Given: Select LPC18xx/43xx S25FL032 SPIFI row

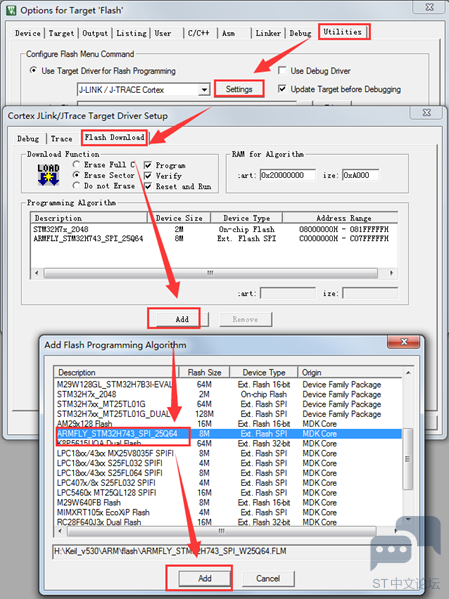Looking at the screenshot, I should [228, 463].
